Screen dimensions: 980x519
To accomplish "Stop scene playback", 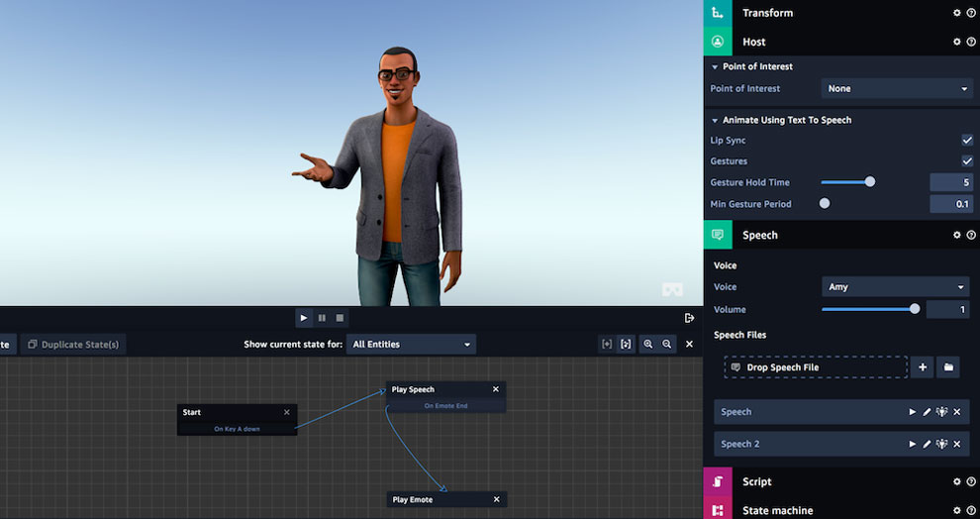I will (340, 318).
